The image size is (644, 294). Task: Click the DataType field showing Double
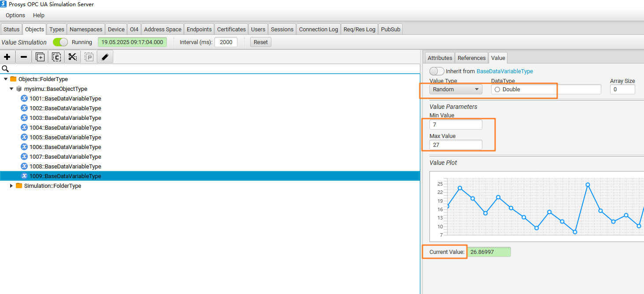click(x=546, y=89)
